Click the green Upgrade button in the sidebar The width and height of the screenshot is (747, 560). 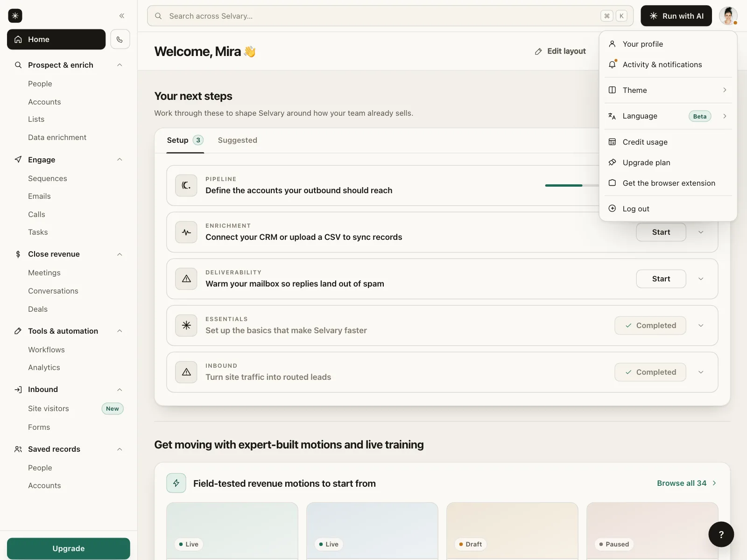click(x=69, y=548)
